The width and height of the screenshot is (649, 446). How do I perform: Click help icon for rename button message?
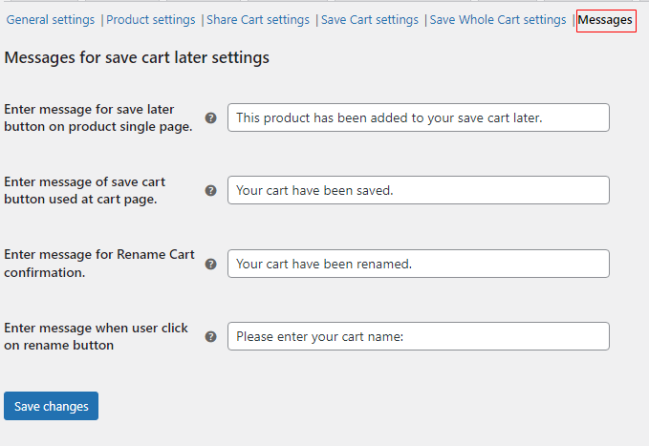pyautogui.click(x=211, y=336)
